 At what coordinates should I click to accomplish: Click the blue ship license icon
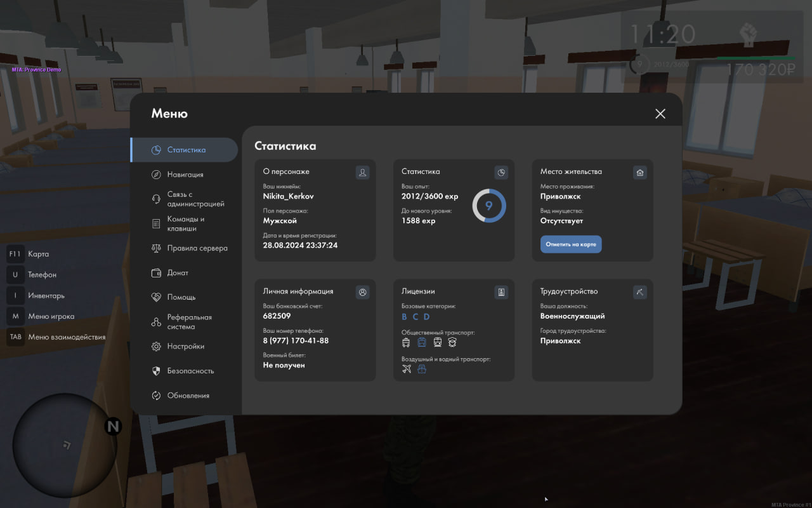(422, 368)
